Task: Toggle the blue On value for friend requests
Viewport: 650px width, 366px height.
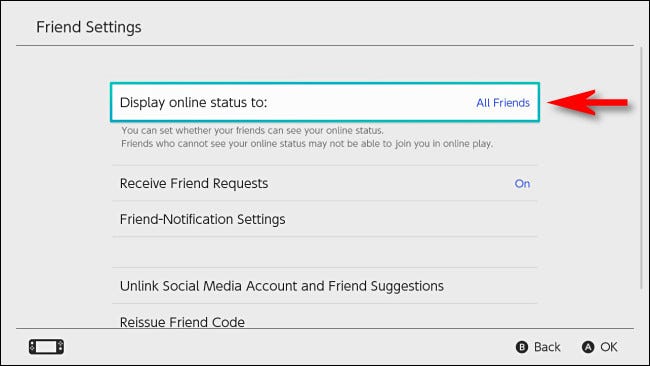Action: tap(522, 184)
